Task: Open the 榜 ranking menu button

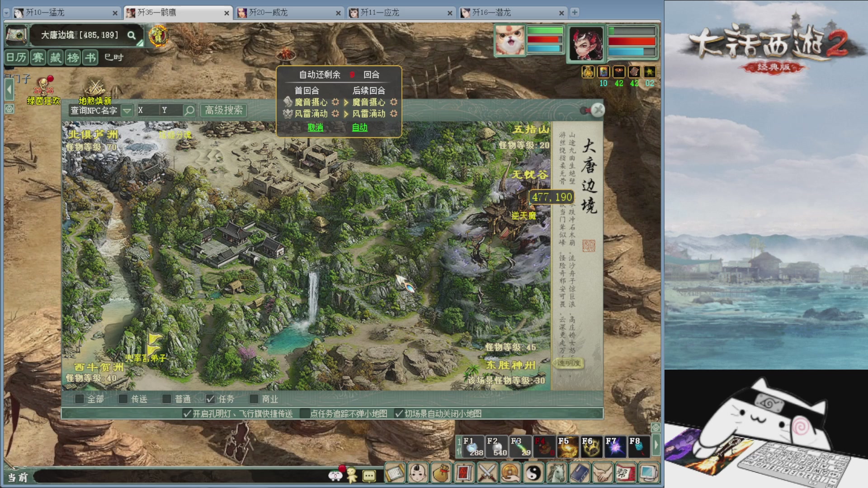Action: click(73, 57)
